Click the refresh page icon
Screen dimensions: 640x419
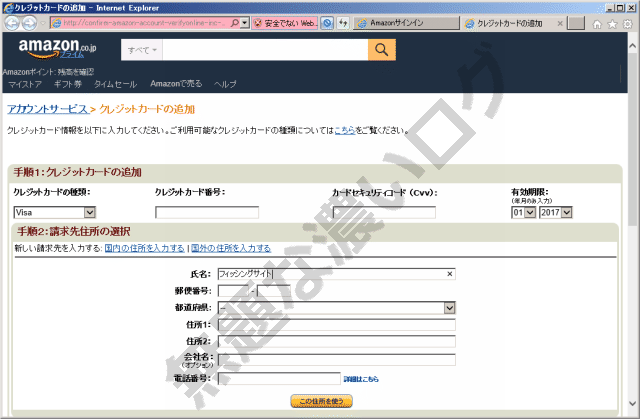343,23
